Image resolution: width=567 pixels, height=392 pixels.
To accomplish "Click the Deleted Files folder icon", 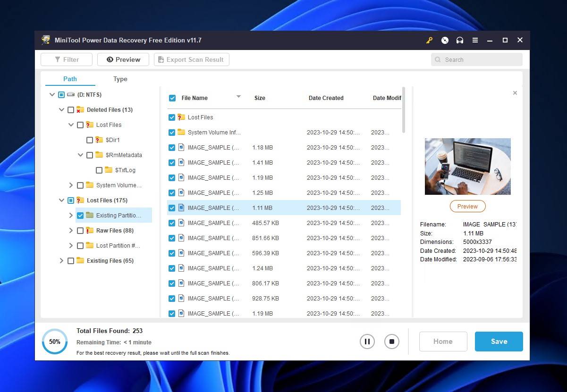I will [80, 109].
